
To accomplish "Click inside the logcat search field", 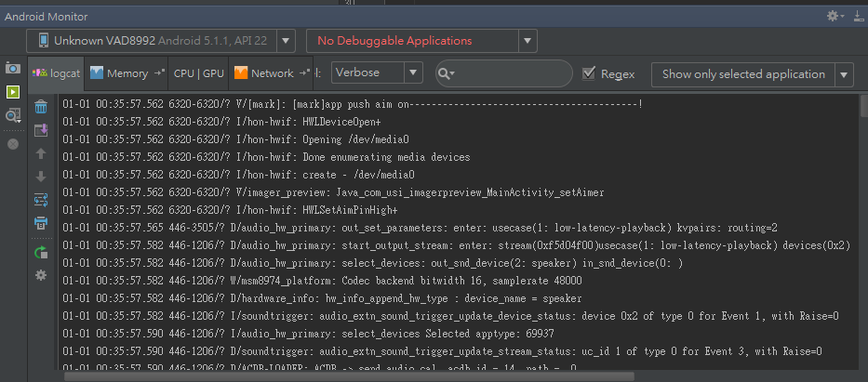I will pos(503,73).
